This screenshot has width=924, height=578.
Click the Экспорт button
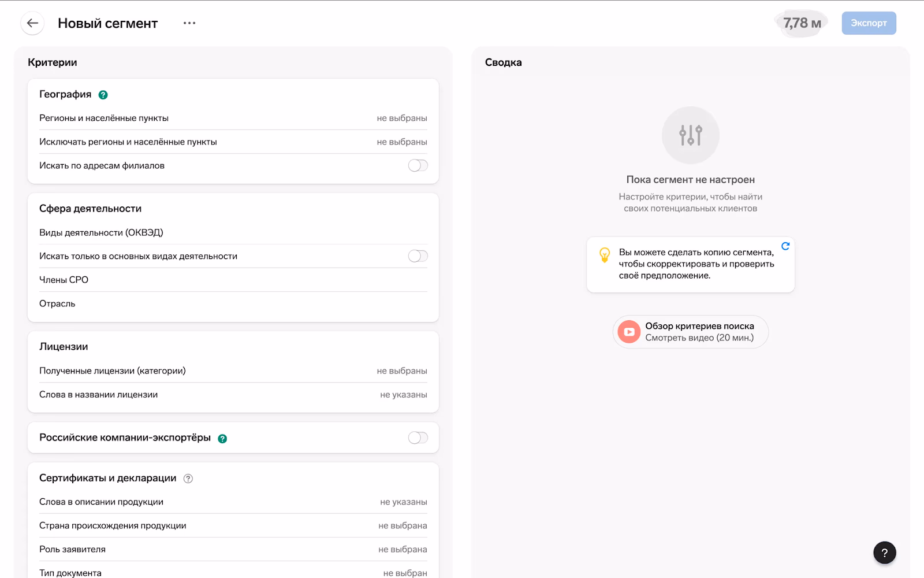pyautogui.click(x=869, y=23)
